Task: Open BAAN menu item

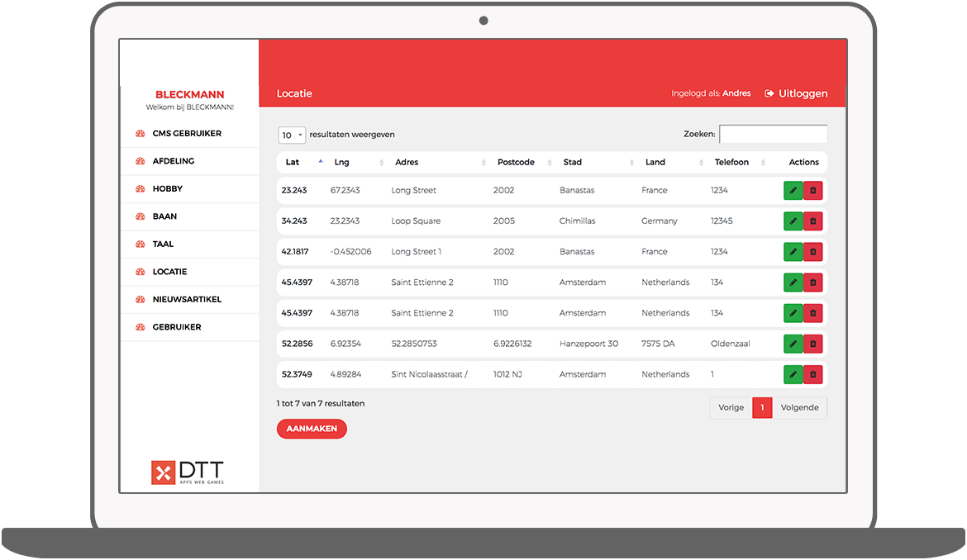Action: (x=164, y=217)
